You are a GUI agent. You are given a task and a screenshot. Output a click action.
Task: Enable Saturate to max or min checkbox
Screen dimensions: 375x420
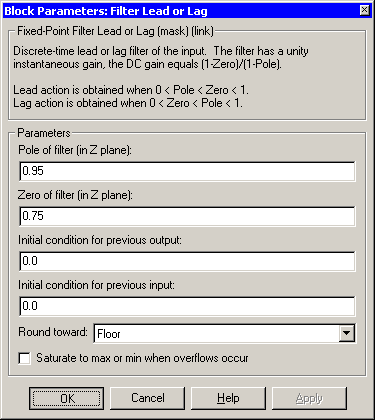click(x=24, y=359)
